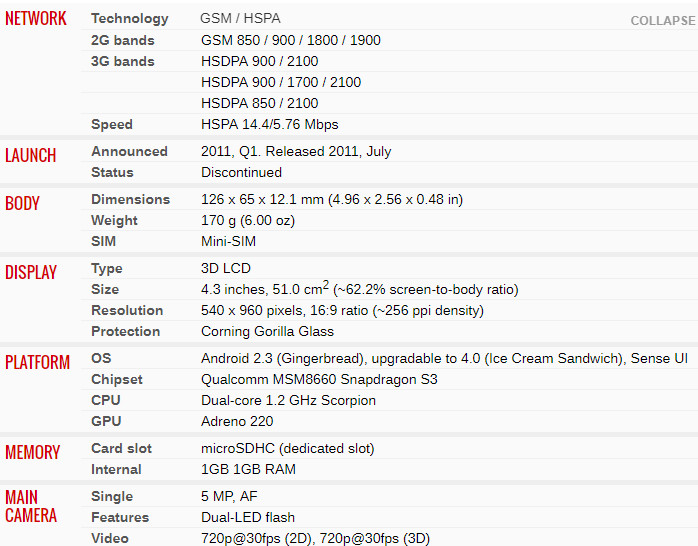Open the 2G bands label link
Image resolution: width=698 pixels, height=546 pixels.
coord(122,40)
